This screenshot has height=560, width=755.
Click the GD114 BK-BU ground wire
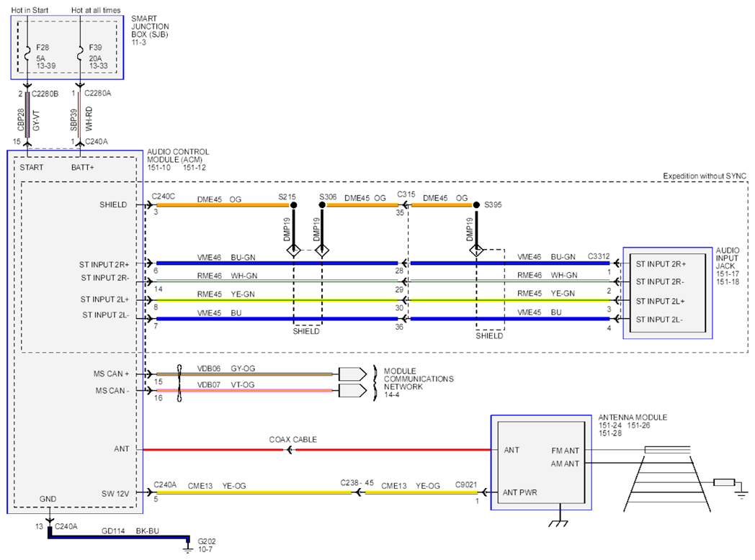[x=118, y=536]
